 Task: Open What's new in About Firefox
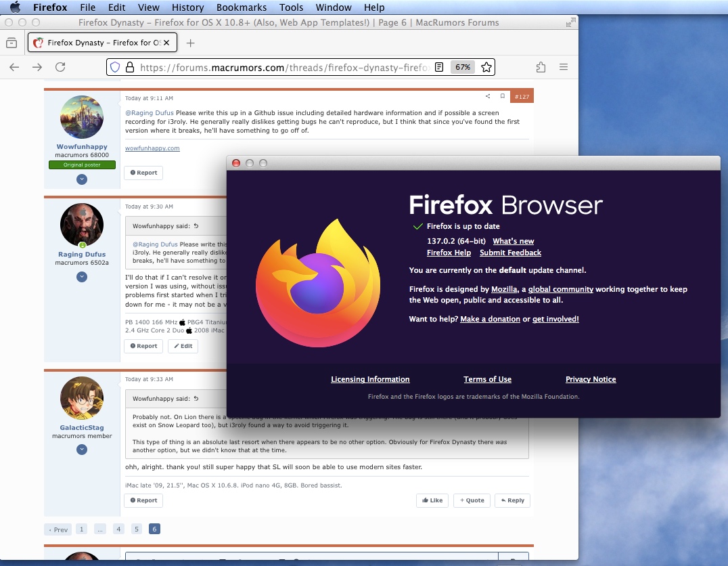[x=513, y=241]
